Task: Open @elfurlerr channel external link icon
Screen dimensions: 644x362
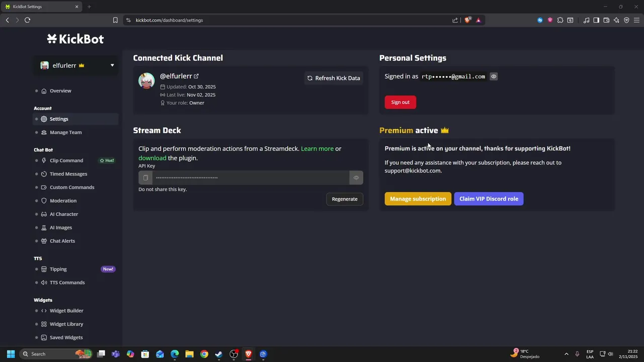Action: coord(196,76)
